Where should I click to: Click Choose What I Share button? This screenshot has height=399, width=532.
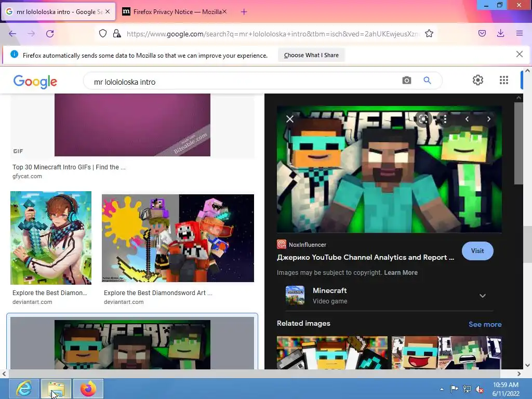[x=311, y=55]
